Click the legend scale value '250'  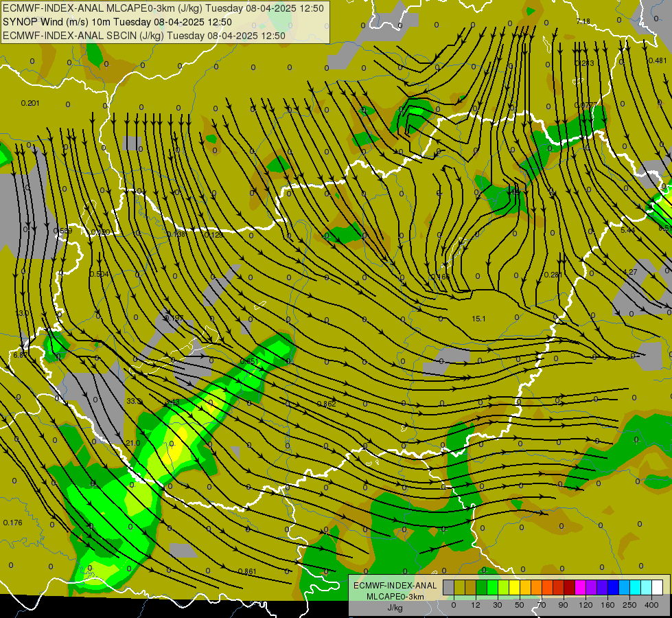coord(629,605)
